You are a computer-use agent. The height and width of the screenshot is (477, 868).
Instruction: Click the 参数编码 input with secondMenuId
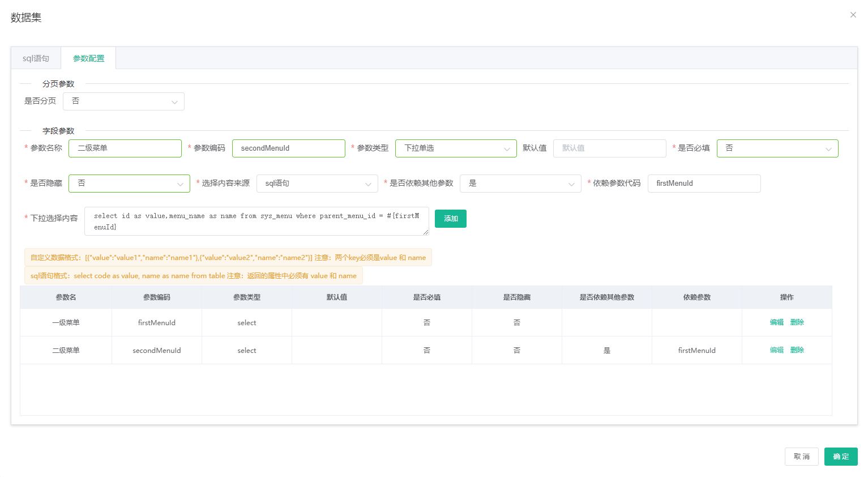pyautogui.click(x=289, y=148)
